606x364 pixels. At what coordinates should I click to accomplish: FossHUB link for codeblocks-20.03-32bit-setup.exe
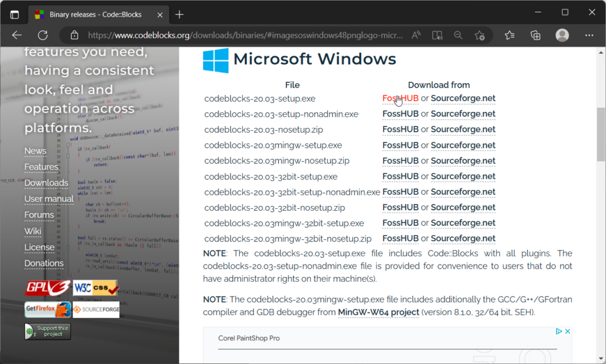click(x=401, y=176)
